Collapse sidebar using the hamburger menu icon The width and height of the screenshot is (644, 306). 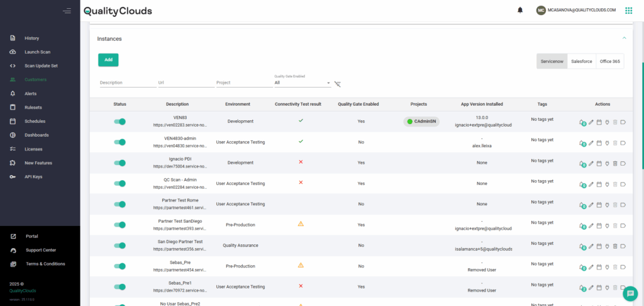67,11
